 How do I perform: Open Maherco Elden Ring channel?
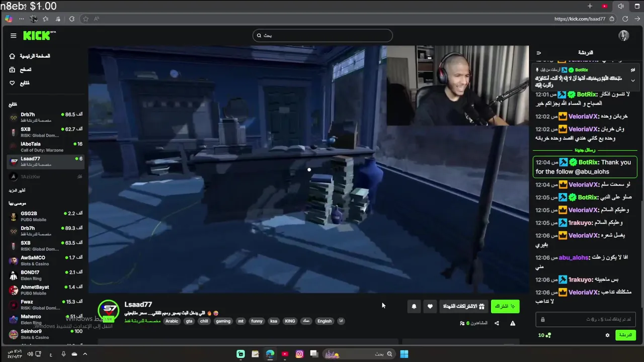(46, 319)
